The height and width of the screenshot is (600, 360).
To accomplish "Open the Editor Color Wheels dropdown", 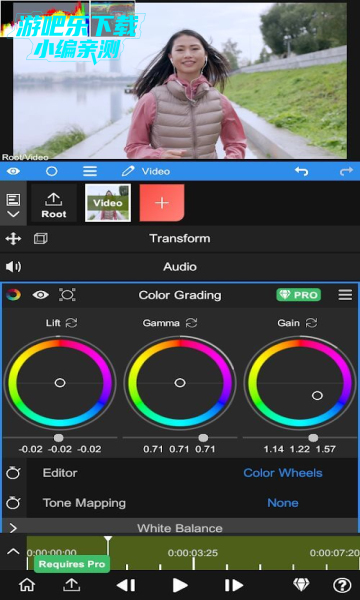I will 283,473.
